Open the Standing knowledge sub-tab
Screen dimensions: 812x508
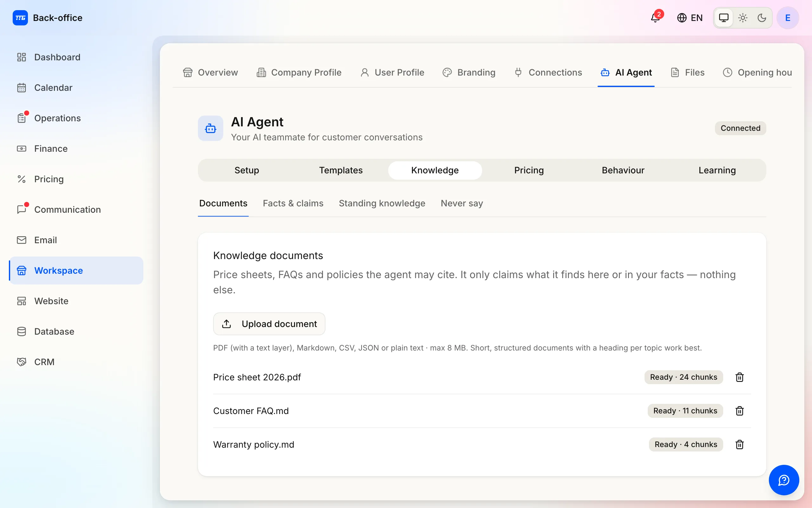[382, 203]
